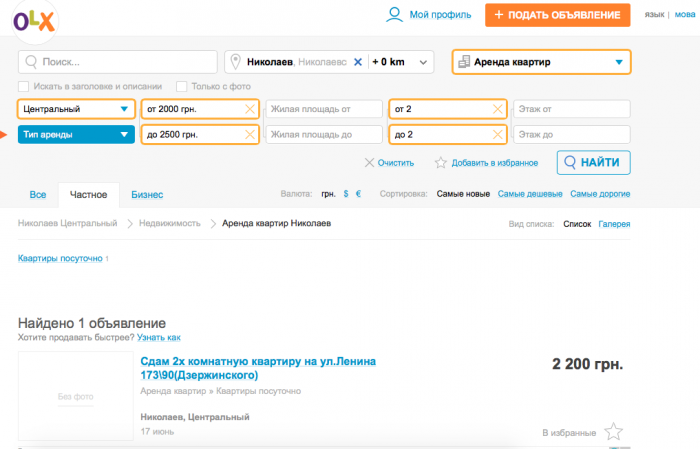The width and height of the screenshot is (700, 449).
Task: Star the listing to add it to favorites
Action: pos(614,432)
